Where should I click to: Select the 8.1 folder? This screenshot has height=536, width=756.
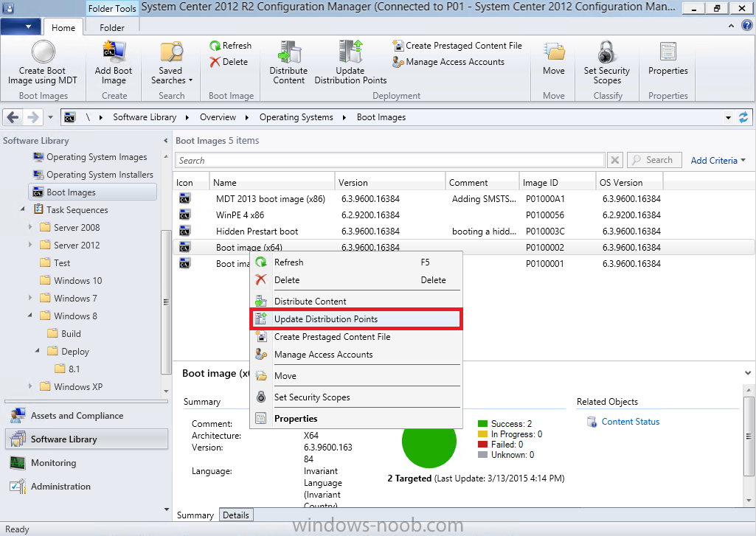tap(68, 369)
